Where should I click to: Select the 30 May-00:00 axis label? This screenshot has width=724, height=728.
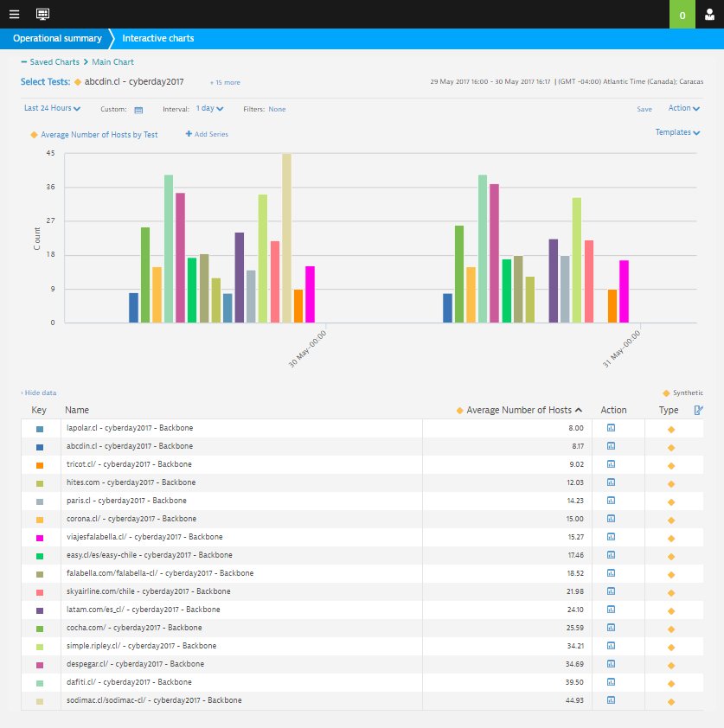tap(307, 348)
